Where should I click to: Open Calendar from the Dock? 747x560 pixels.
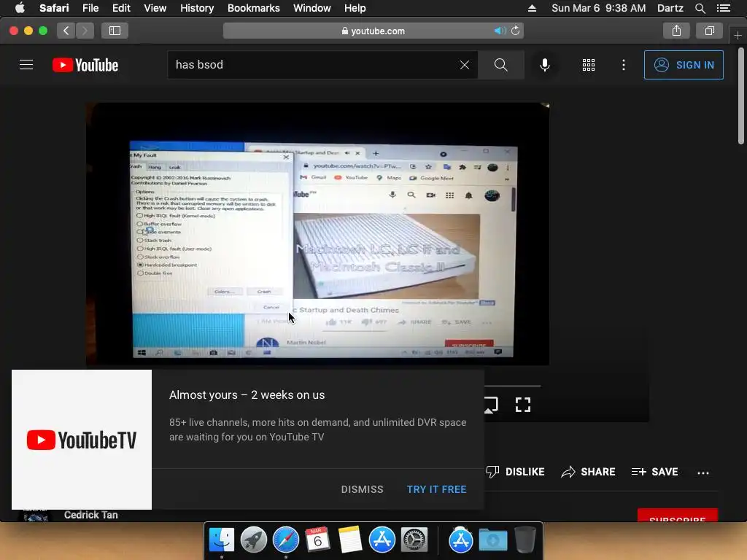point(317,540)
